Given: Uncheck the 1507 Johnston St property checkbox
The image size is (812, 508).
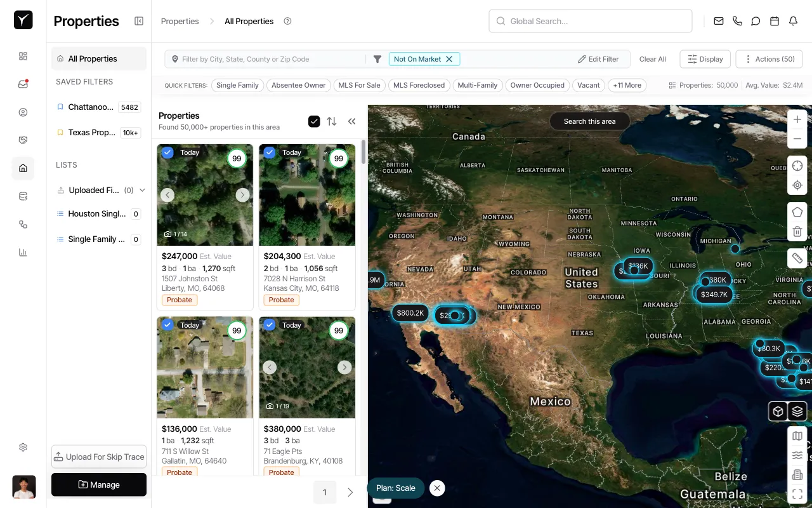Looking at the screenshot, I should pyautogui.click(x=167, y=152).
